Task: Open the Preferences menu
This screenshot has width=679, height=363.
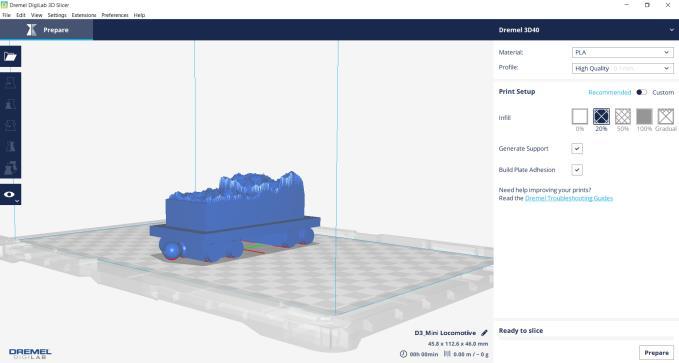Action: 115,15
